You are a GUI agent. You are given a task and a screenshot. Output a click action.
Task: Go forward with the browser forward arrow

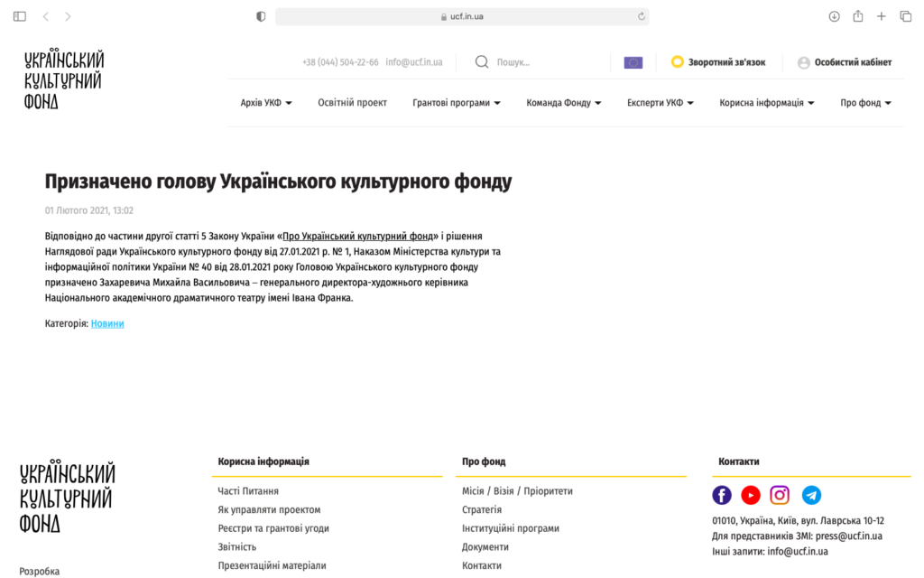tap(68, 16)
